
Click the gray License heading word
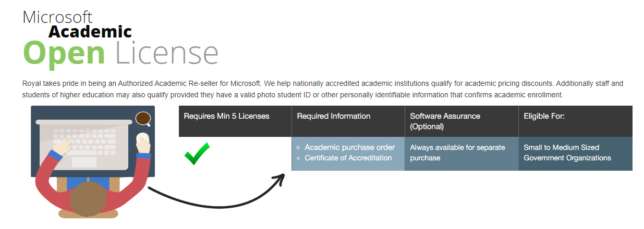click(x=167, y=53)
